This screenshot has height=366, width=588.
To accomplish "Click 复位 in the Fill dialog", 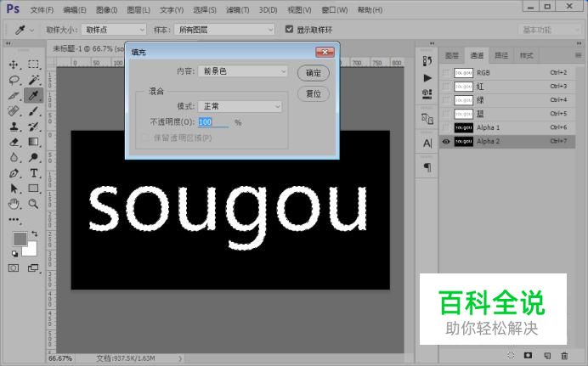I will [314, 93].
